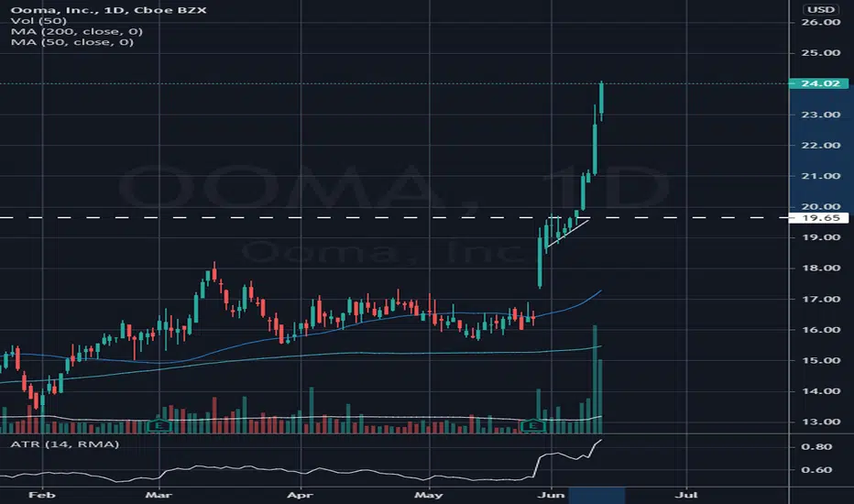Click the 17.00 price scale label

point(820,299)
